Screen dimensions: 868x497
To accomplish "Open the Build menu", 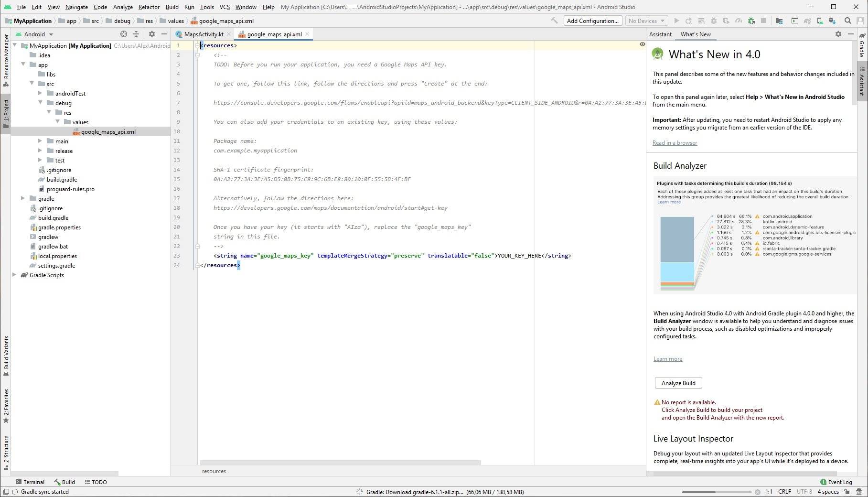I will pos(172,7).
